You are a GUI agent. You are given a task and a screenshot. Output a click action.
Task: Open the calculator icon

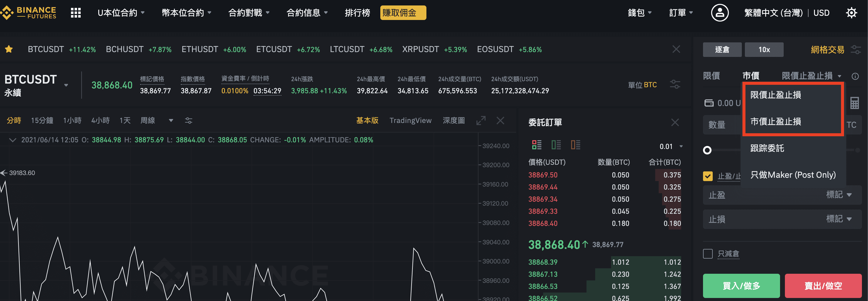[x=854, y=103]
